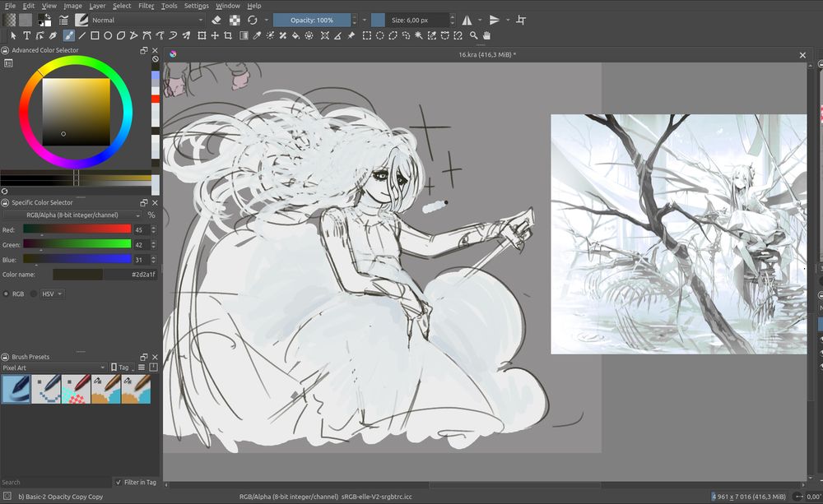Screen dimensions: 823x504
Task: Toggle the Filter in Tag checkbox
Action: (117, 483)
